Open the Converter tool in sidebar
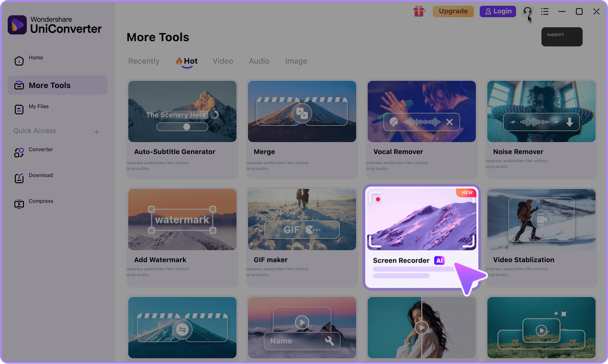 pos(41,149)
